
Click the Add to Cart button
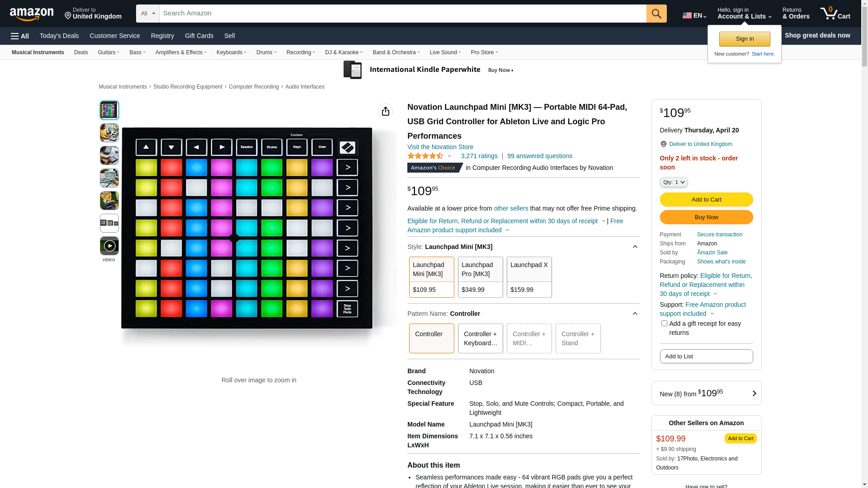pos(706,200)
